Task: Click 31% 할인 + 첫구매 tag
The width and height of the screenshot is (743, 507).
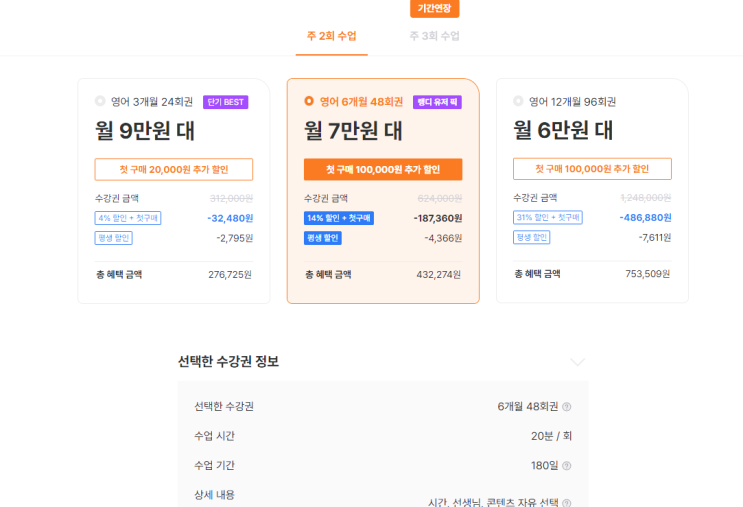Action: (548, 218)
